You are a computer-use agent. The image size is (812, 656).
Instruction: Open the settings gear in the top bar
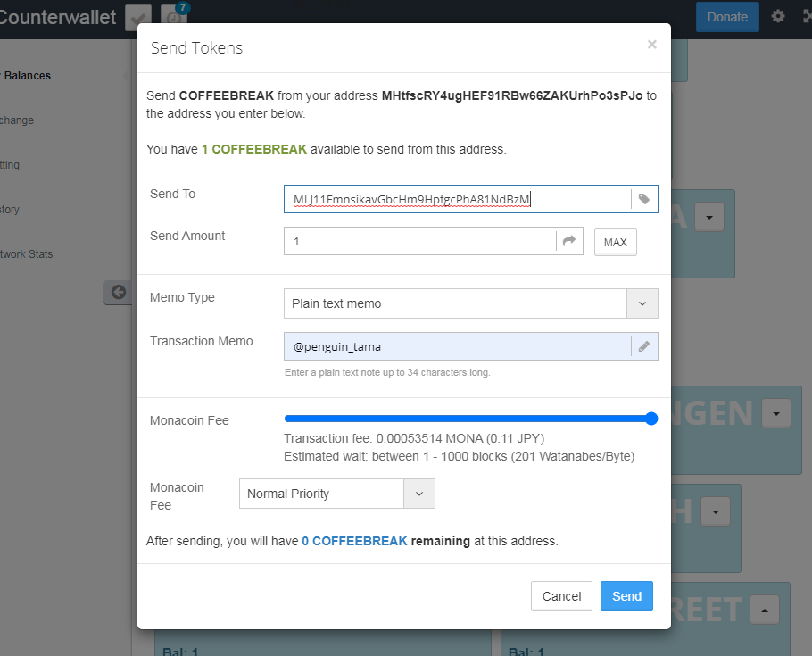tap(778, 17)
